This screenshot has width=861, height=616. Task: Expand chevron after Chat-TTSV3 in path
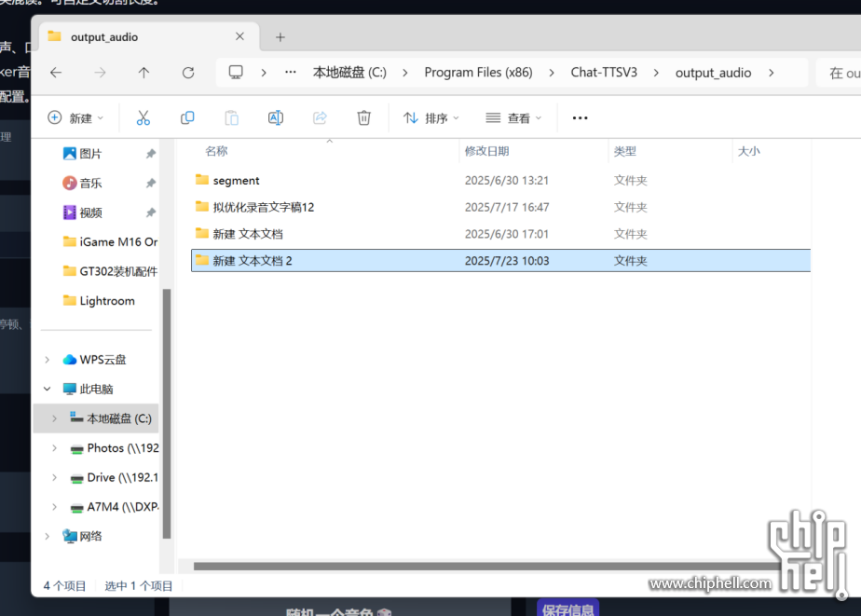656,73
